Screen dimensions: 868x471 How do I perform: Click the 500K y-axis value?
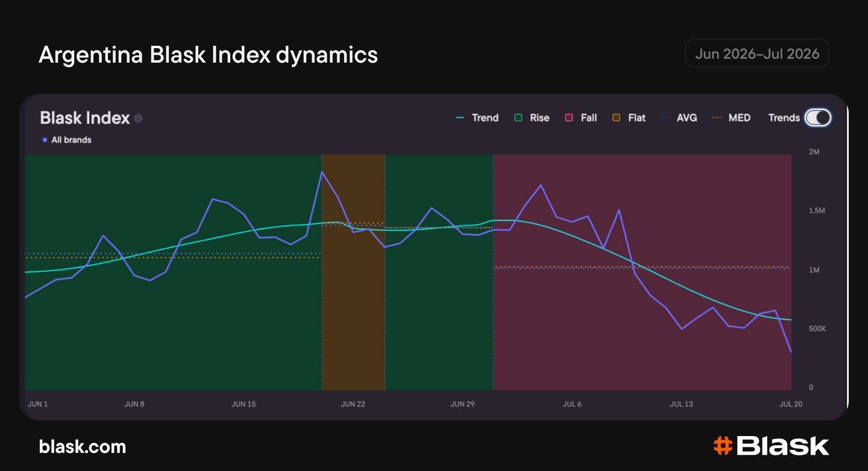(817, 329)
